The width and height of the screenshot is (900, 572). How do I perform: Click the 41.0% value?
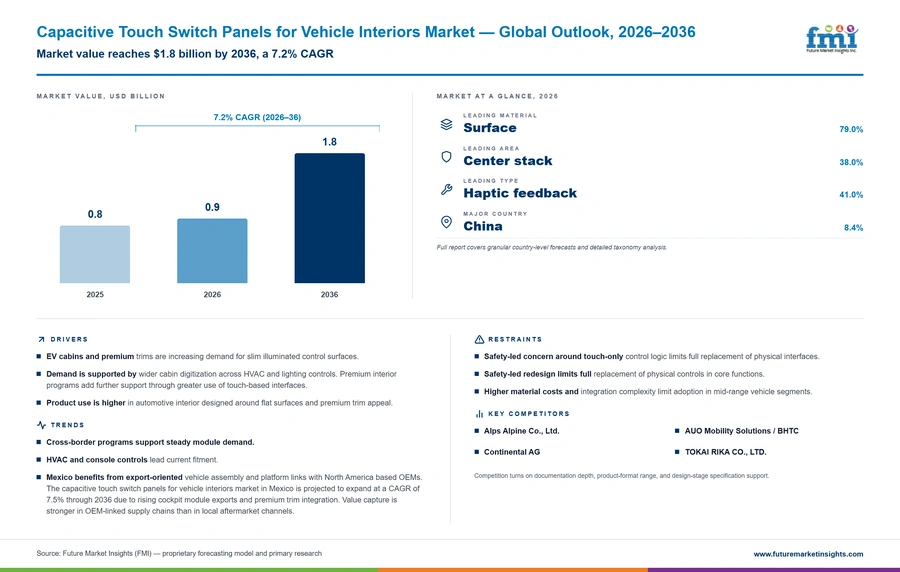[851, 195]
